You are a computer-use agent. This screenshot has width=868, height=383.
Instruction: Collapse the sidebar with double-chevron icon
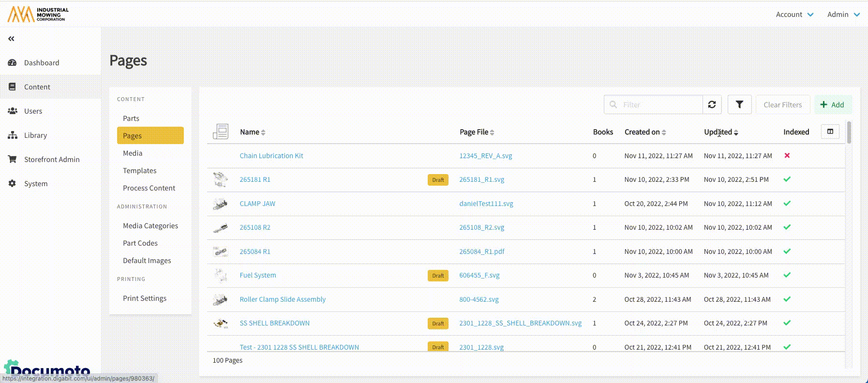tap(11, 39)
